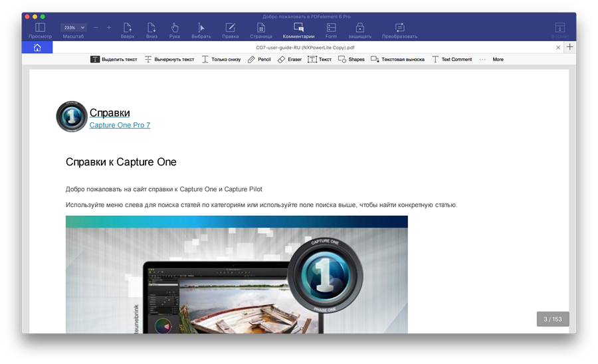Open the Правка edit tool
This screenshot has width=598, height=364.
[231, 31]
